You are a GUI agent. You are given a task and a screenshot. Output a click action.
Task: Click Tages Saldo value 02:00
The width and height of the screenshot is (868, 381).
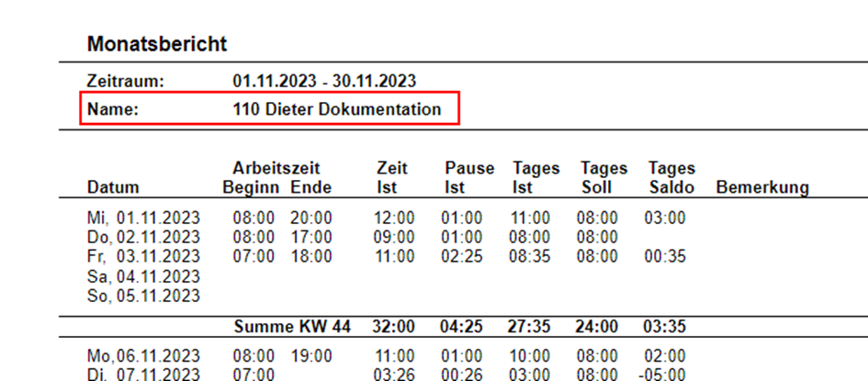click(x=665, y=355)
